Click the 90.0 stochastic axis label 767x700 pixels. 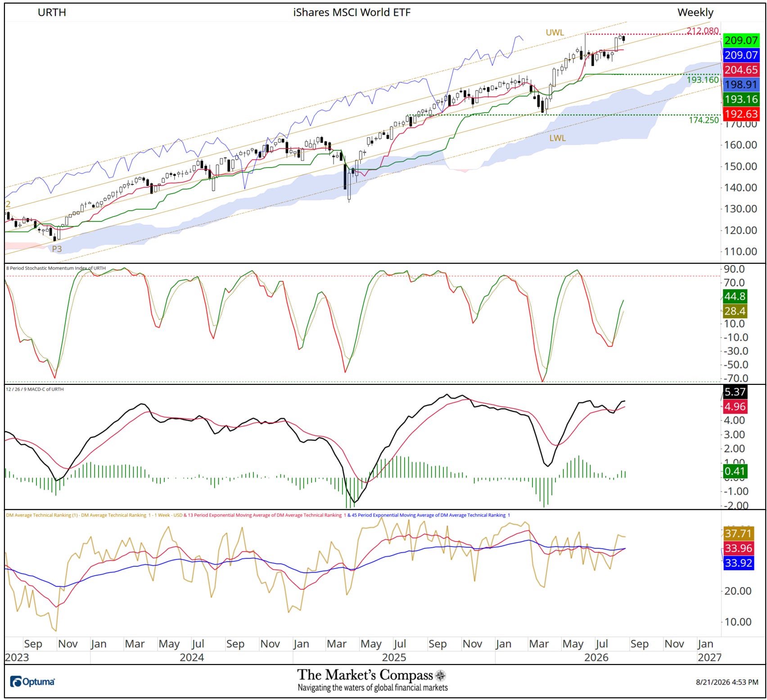click(x=734, y=269)
